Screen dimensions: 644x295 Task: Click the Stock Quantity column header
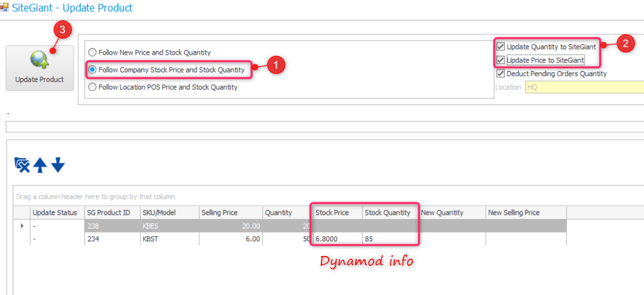[x=390, y=213]
